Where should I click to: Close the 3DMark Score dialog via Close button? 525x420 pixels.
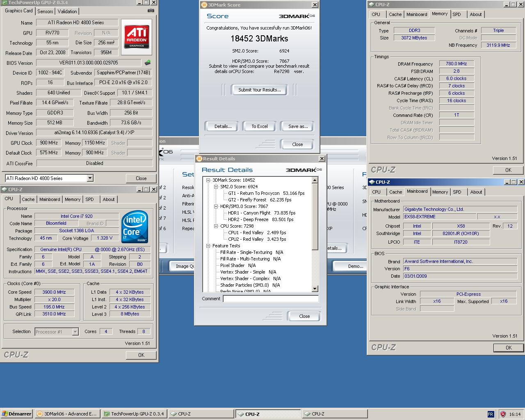click(297, 144)
